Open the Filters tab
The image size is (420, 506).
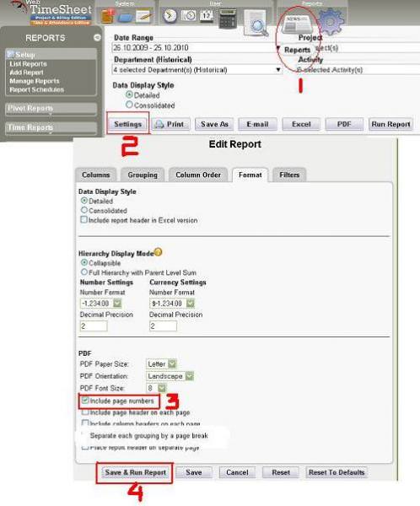coord(289,175)
